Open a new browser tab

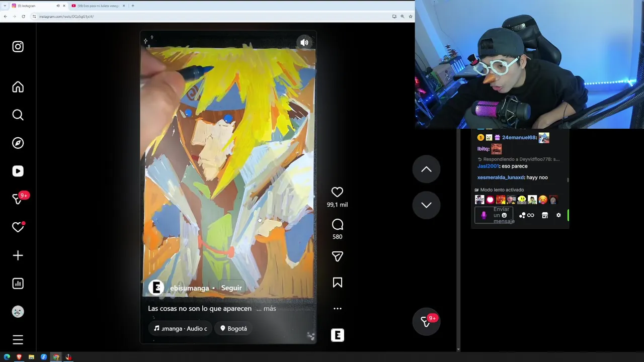click(x=133, y=6)
